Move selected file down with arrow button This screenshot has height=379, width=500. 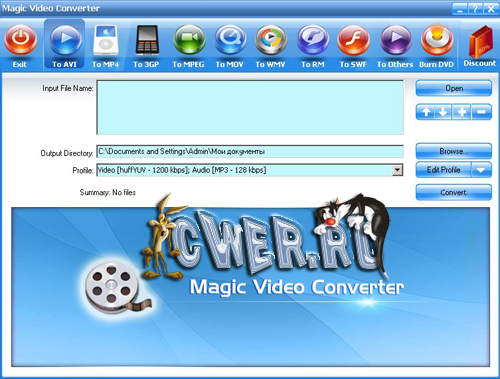443,112
